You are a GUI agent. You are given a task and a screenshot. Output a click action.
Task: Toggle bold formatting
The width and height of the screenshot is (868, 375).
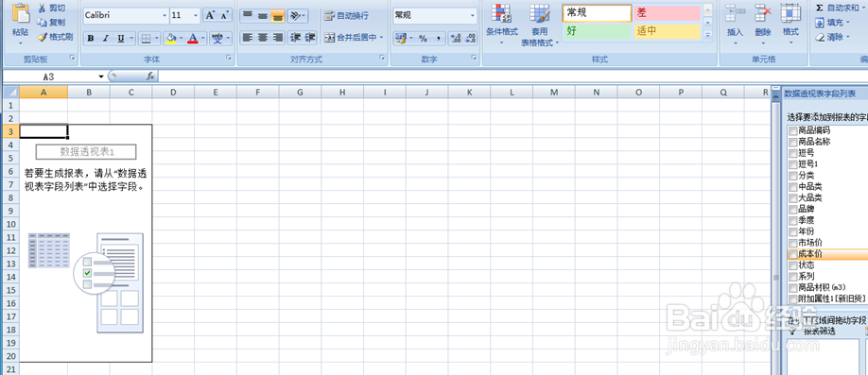pyautogui.click(x=90, y=38)
